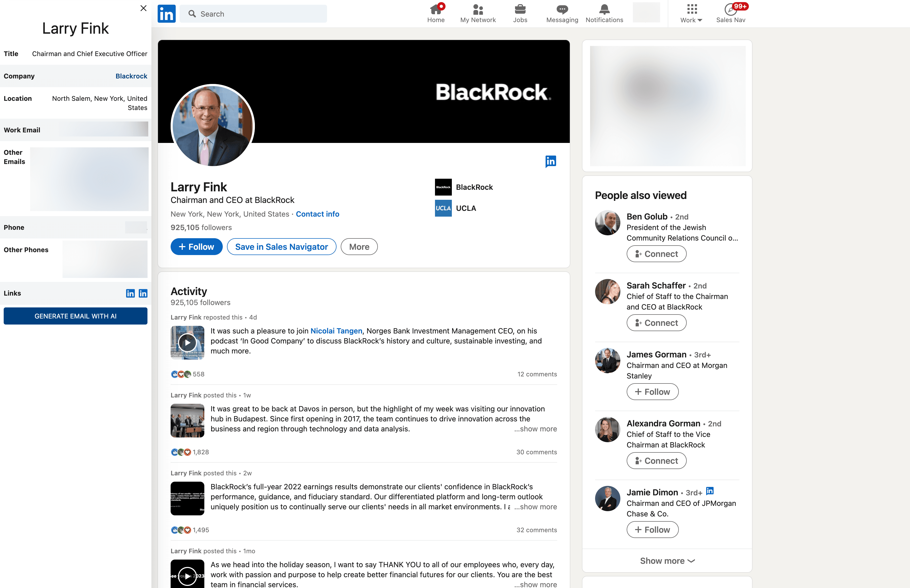910x588 pixels.
Task: Open James Gorman's profile name
Action: click(656, 354)
